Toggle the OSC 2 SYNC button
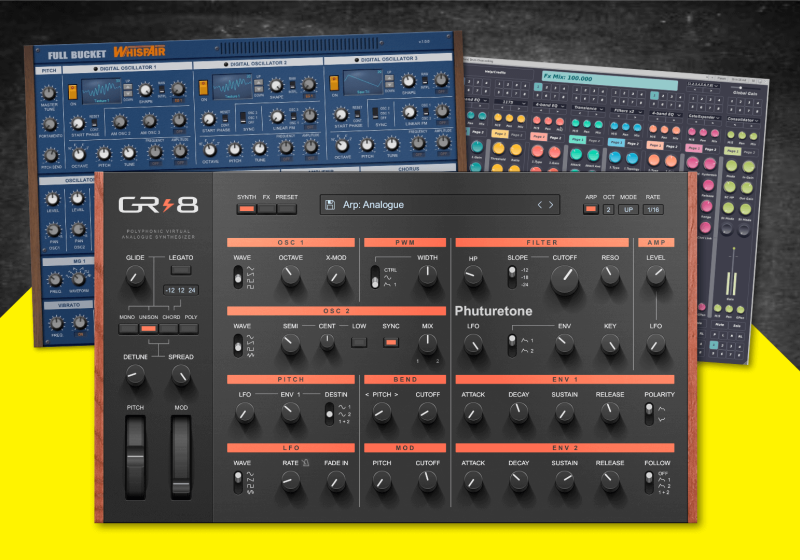800x560 pixels. (x=393, y=344)
